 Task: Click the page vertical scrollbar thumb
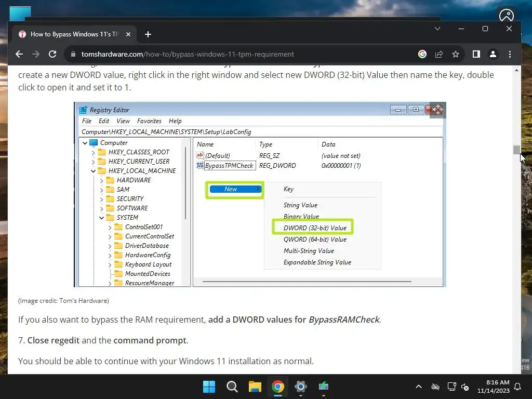click(516, 150)
